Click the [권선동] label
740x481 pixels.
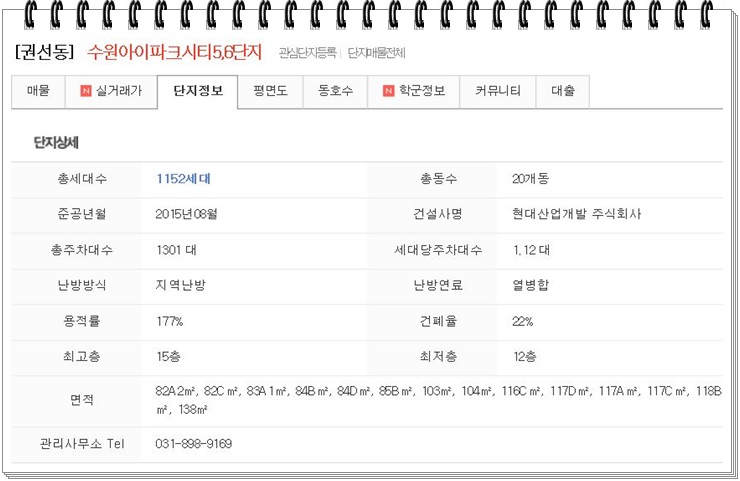coord(45,52)
